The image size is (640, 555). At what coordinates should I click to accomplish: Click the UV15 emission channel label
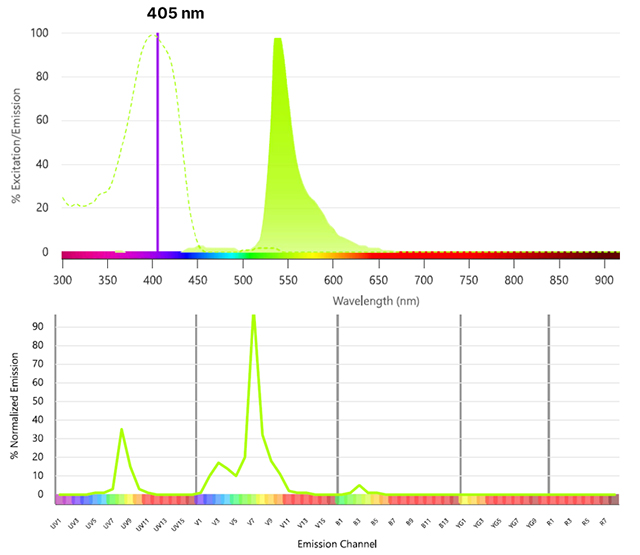[178, 525]
